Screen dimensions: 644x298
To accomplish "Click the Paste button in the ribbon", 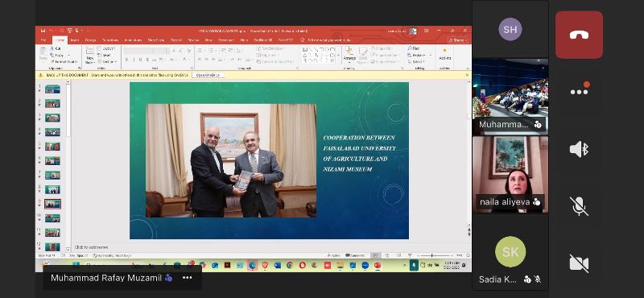I will pyautogui.click(x=43, y=54).
